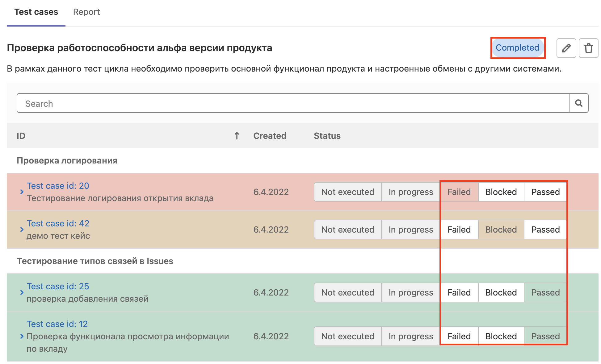Viewport: 601px width, 364px height.
Task: Click the magnifying glass search icon
Action: tap(578, 103)
